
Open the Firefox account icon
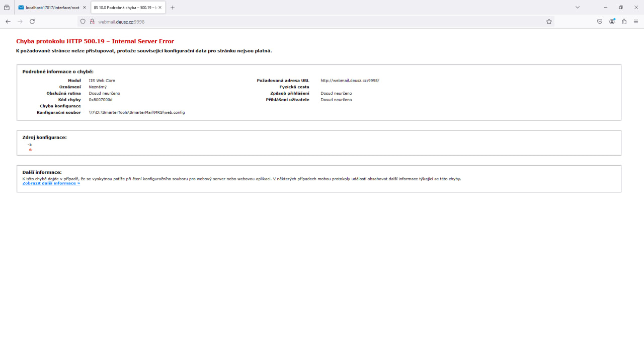coord(612,22)
